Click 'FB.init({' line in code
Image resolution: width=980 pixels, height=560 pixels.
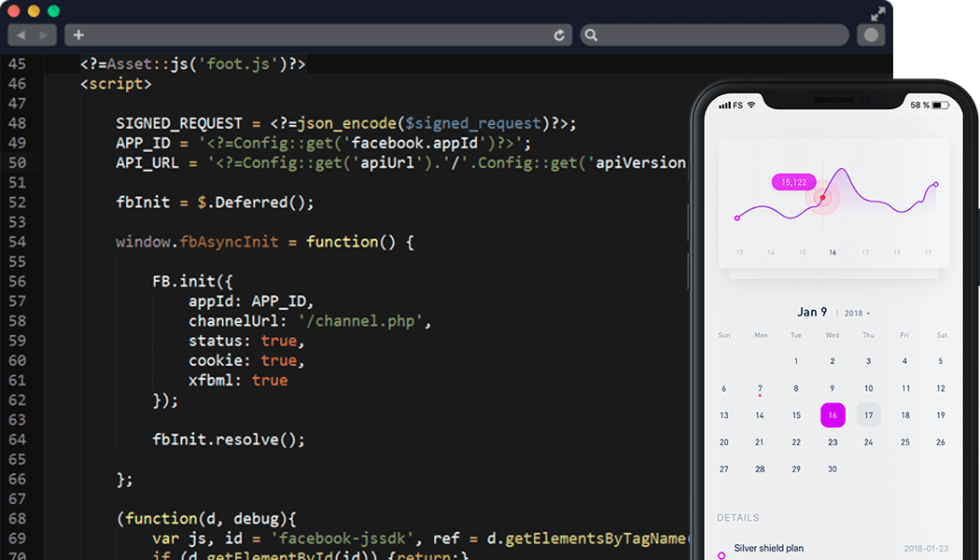[x=192, y=281]
